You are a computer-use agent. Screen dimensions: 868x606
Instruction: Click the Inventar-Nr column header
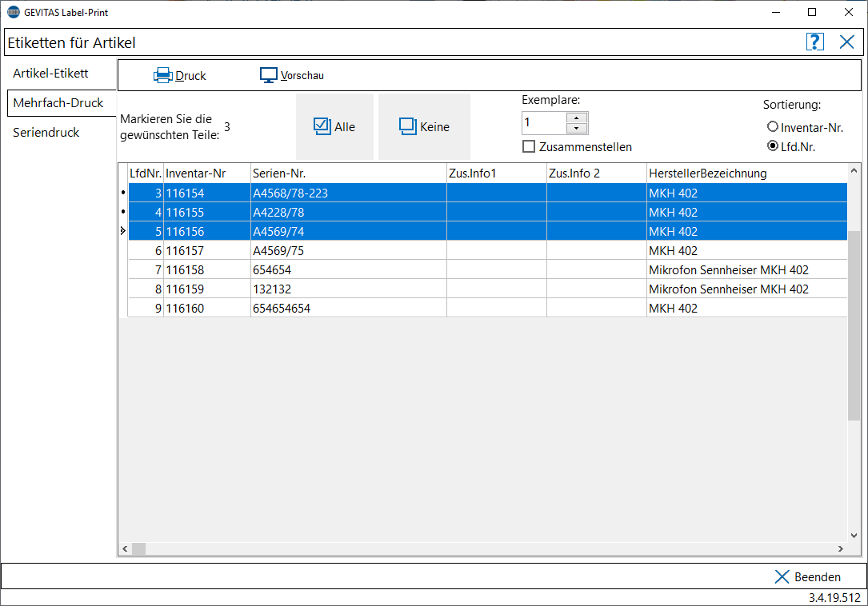(x=207, y=173)
